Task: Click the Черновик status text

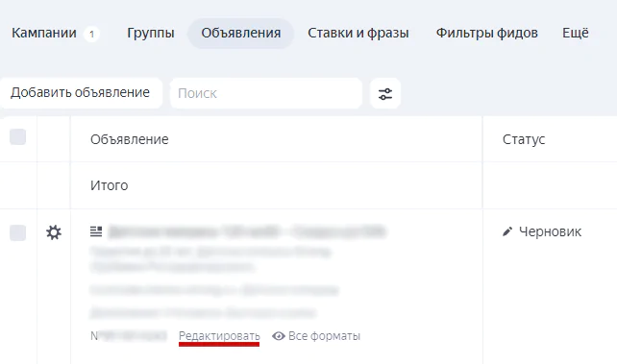Action: (x=550, y=231)
